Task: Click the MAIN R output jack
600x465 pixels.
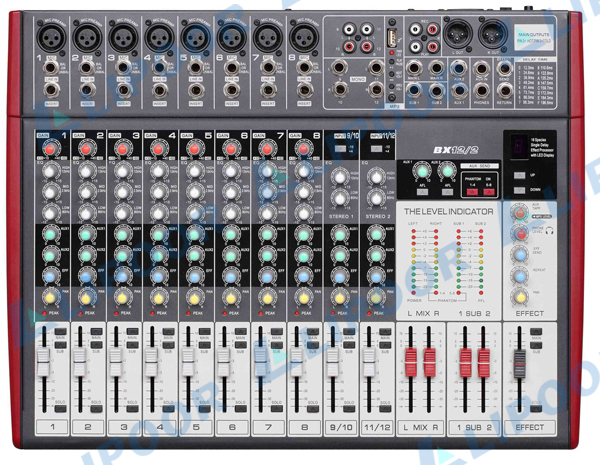Action: point(436,69)
